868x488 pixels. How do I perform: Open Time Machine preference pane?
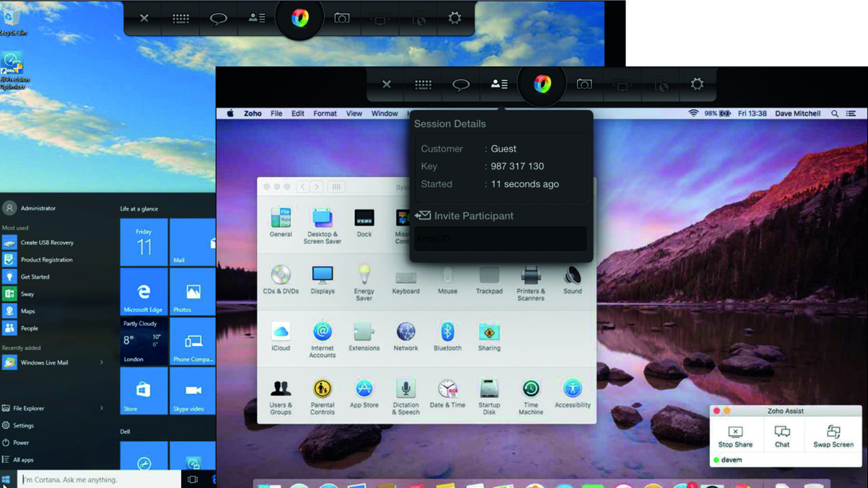tap(530, 396)
